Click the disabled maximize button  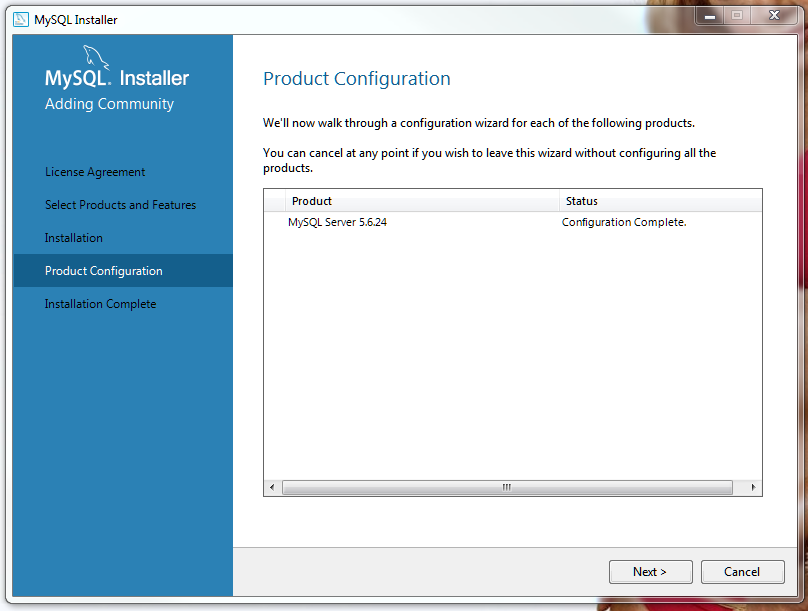tap(737, 16)
